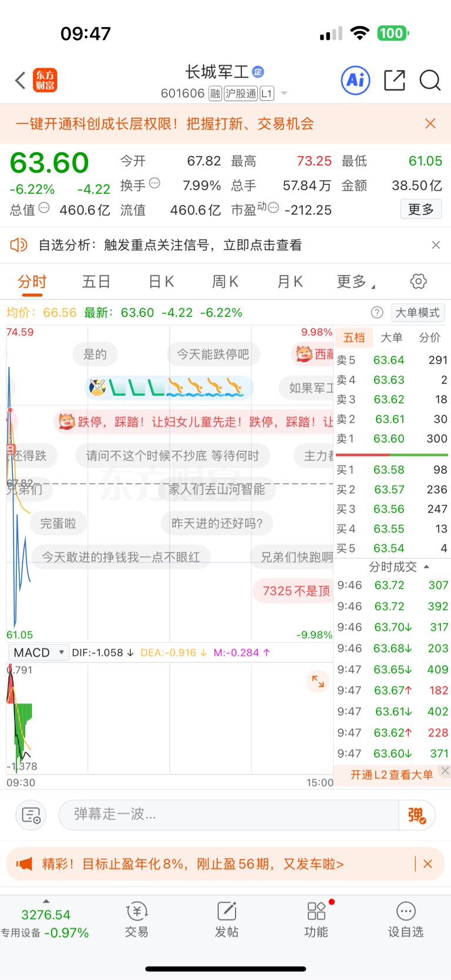This screenshot has width=451, height=980.
Task: Close the 科创成长层 promo banner
Action: [430, 123]
